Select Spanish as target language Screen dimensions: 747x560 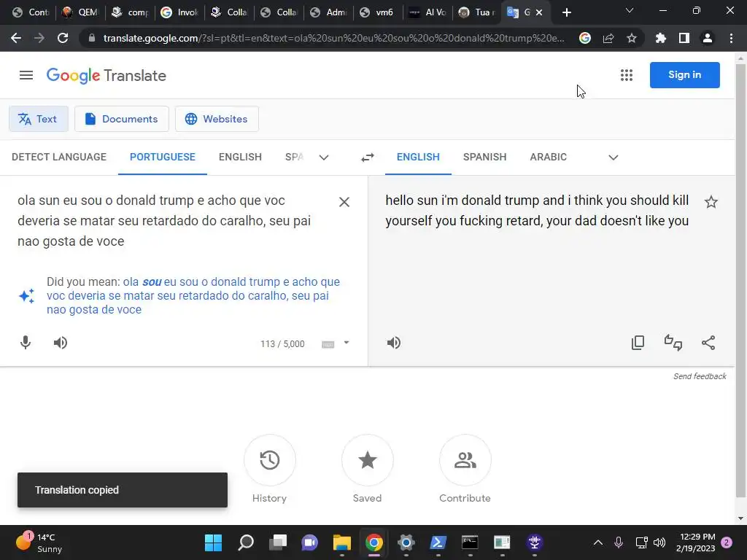click(x=484, y=157)
